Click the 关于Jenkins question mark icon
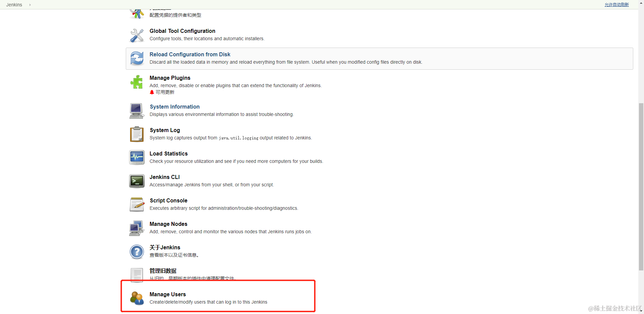The height and width of the screenshot is (314, 644). tap(137, 252)
